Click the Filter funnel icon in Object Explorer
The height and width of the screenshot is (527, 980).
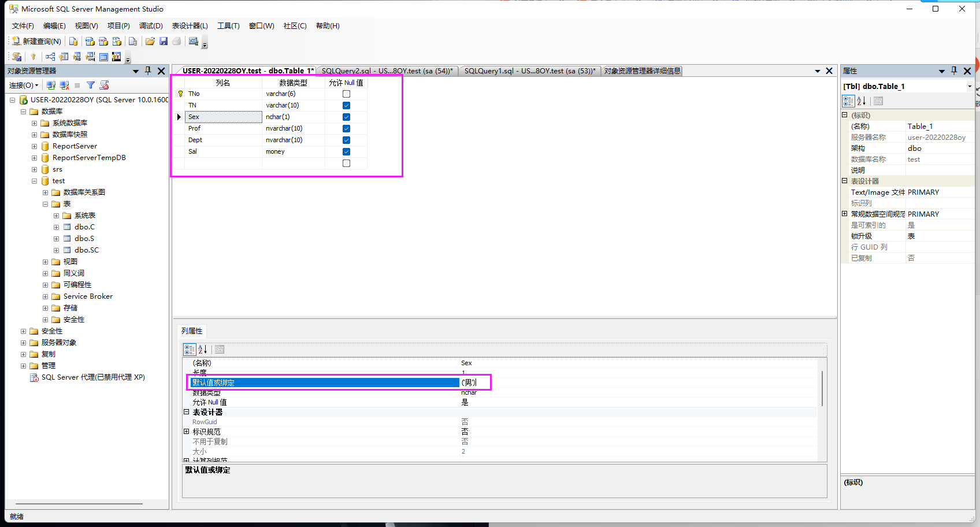point(91,85)
